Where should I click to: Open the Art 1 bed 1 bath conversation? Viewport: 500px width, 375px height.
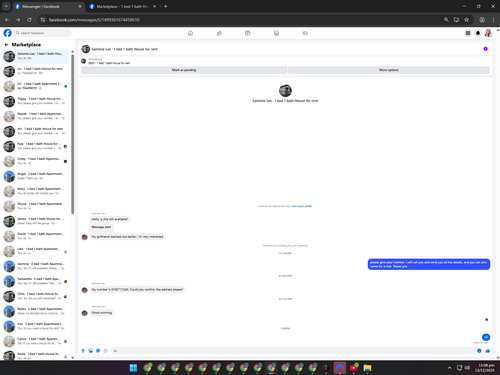click(x=35, y=131)
